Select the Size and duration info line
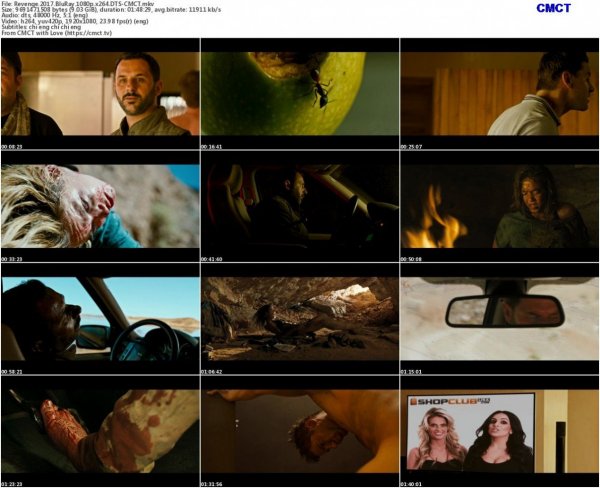Screen dimensions: 600x488 point(111,9)
